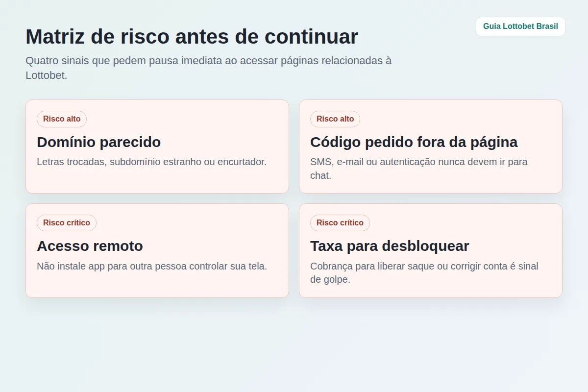Click the subtitle starting with Quatro sinais

(209, 68)
